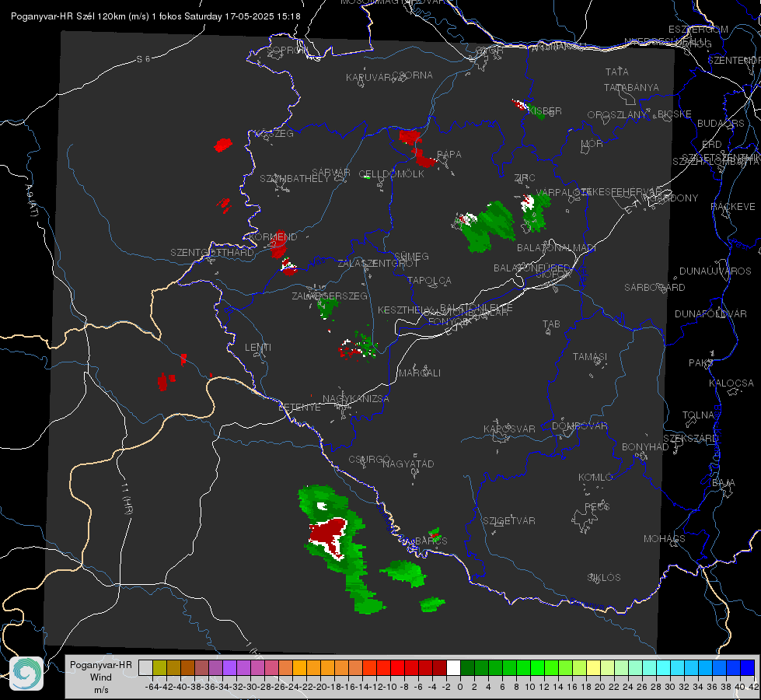This screenshot has width=761, height=700.
Task: Select the SÜMEG town label
Action: [411, 257]
